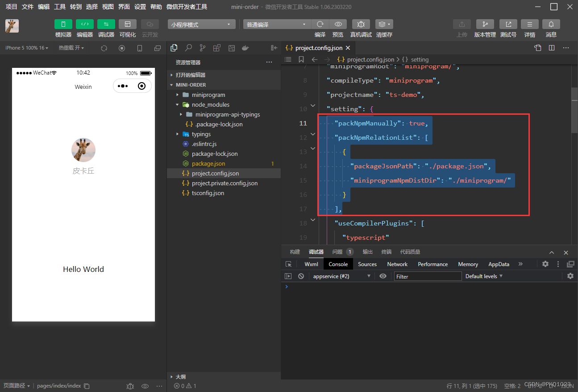Open source control icon in sidebar
This screenshot has height=392, width=578.
[x=203, y=48]
